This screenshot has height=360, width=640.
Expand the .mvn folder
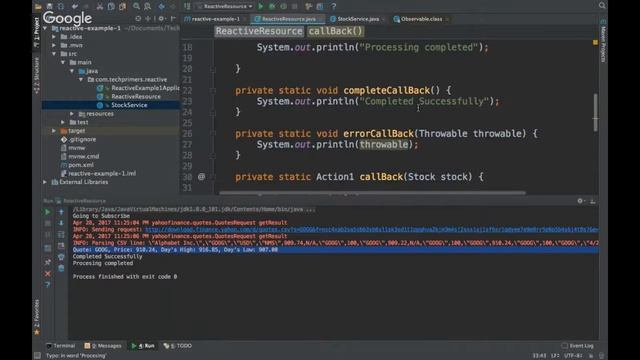tap(54, 45)
